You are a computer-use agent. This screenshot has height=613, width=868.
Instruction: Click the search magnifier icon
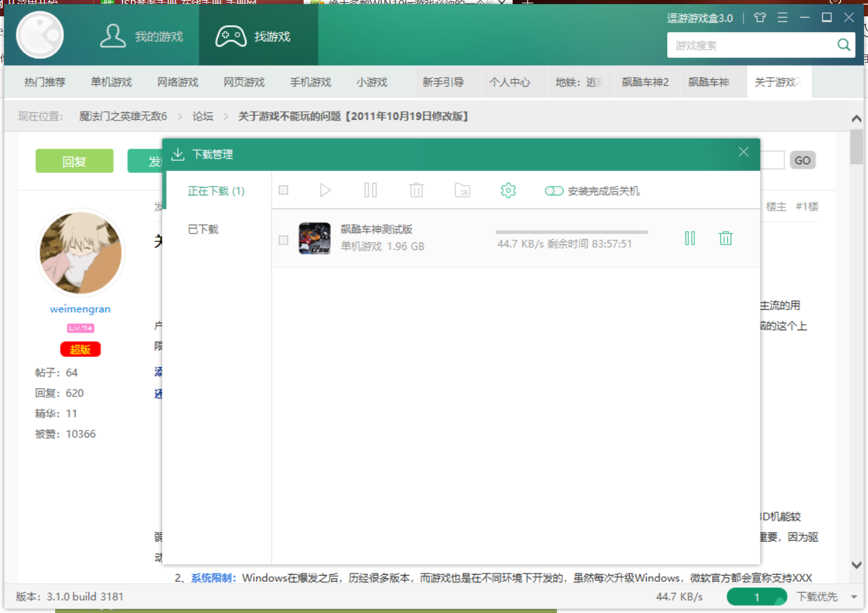pyautogui.click(x=843, y=46)
